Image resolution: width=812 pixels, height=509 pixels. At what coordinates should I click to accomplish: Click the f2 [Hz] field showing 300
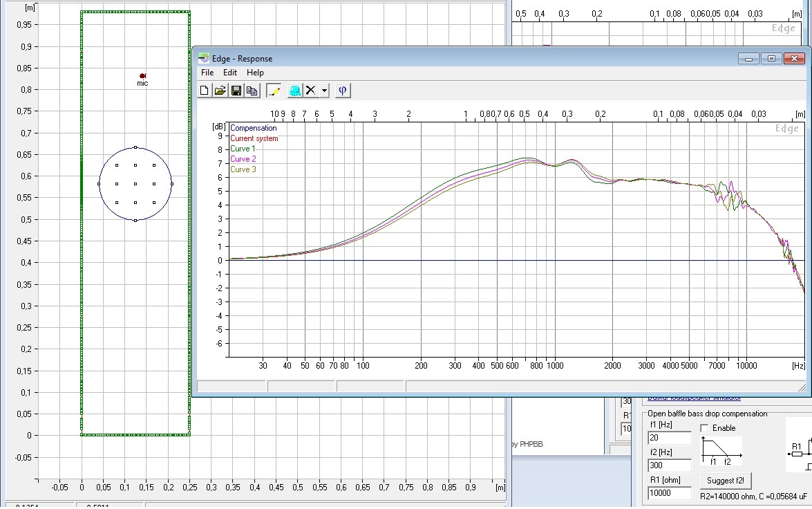(669, 465)
